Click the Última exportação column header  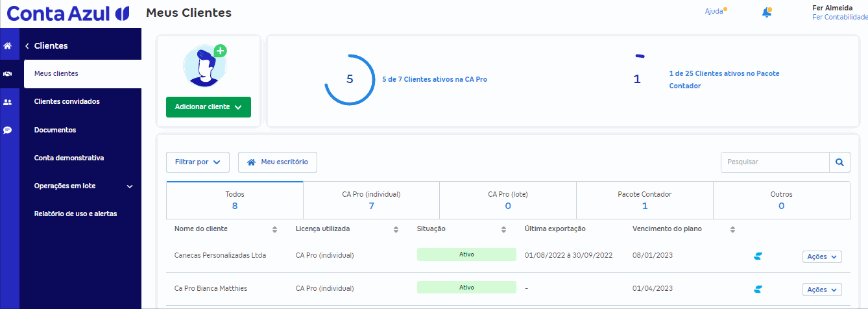(x=555, y=229)
